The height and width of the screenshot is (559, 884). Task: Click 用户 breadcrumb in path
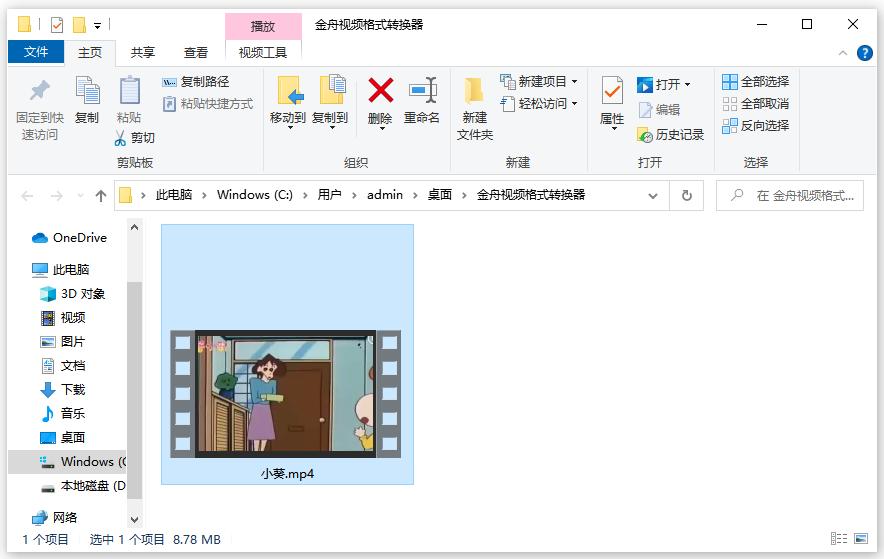(x=329, y=195)
